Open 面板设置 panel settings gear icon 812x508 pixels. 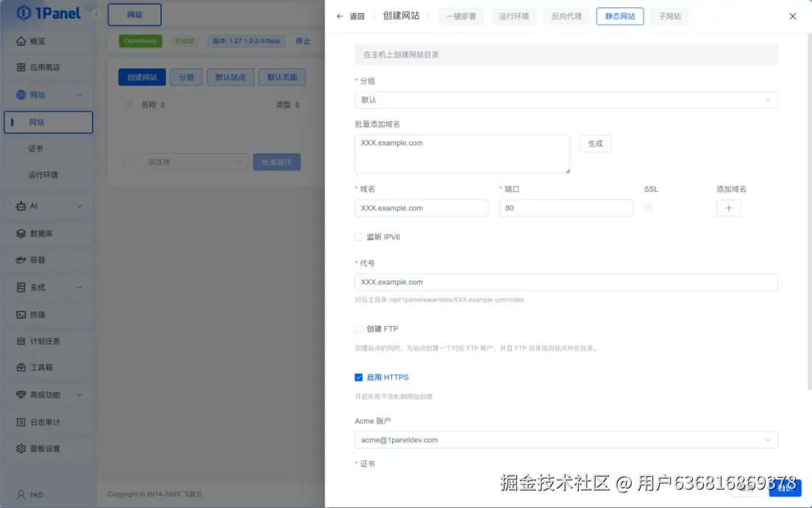coord(21,449)
